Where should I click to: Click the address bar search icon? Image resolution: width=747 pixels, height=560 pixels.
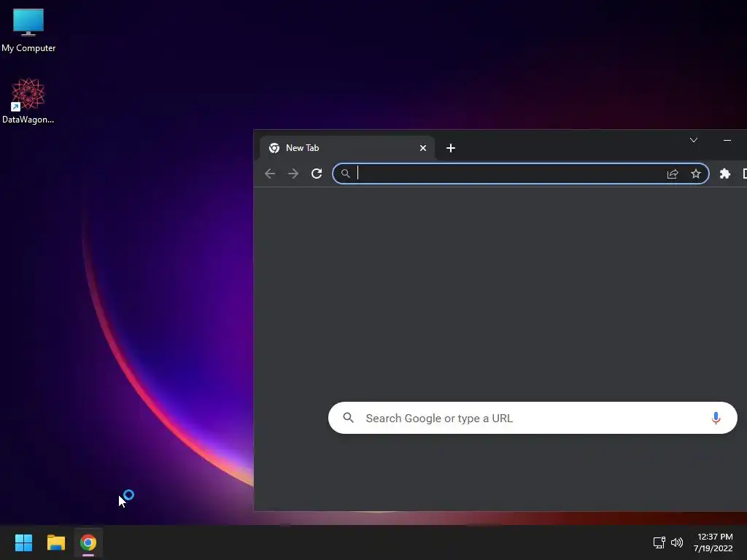[345, 174]
